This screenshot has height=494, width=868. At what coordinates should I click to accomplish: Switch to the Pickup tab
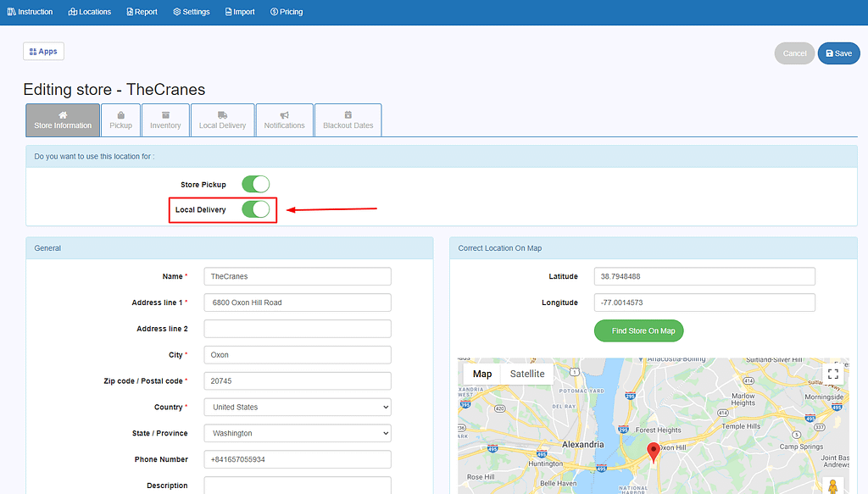pyautogui.click(x=120, y=120)
